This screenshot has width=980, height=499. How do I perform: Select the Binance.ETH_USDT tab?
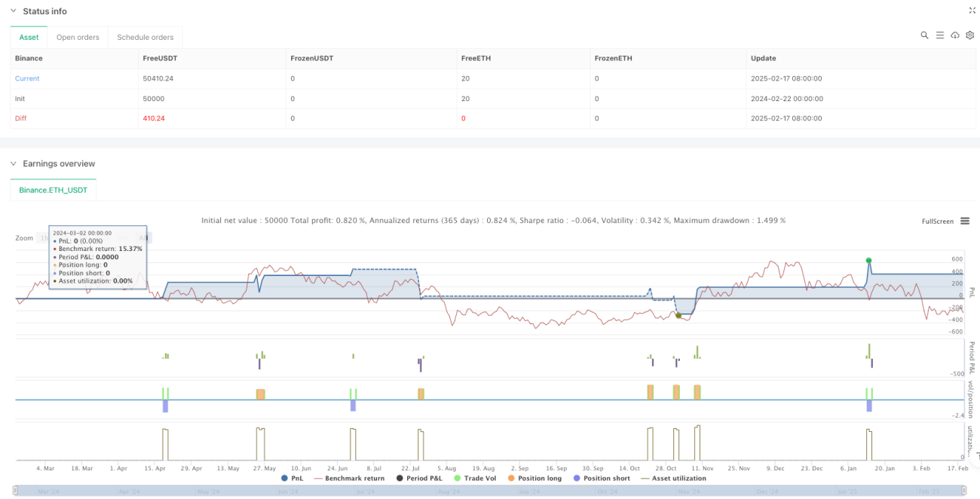coord(53,190)
